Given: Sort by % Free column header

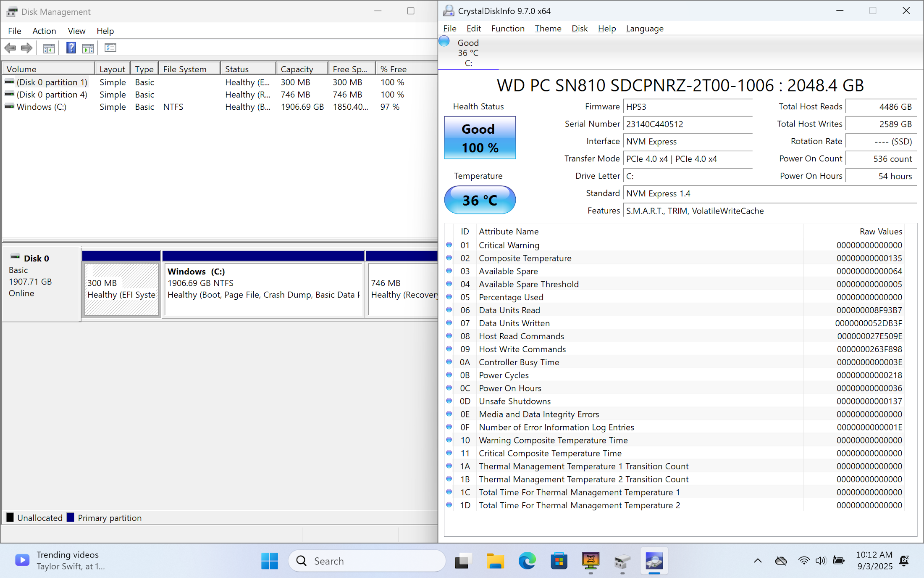Looking at the screenshot, I should tap(407, 69).
